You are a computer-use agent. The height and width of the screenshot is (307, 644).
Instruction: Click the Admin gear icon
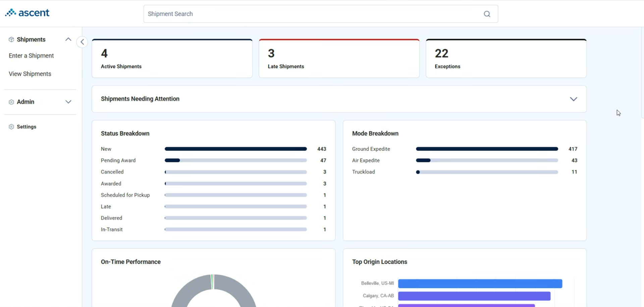pos(11,102)
